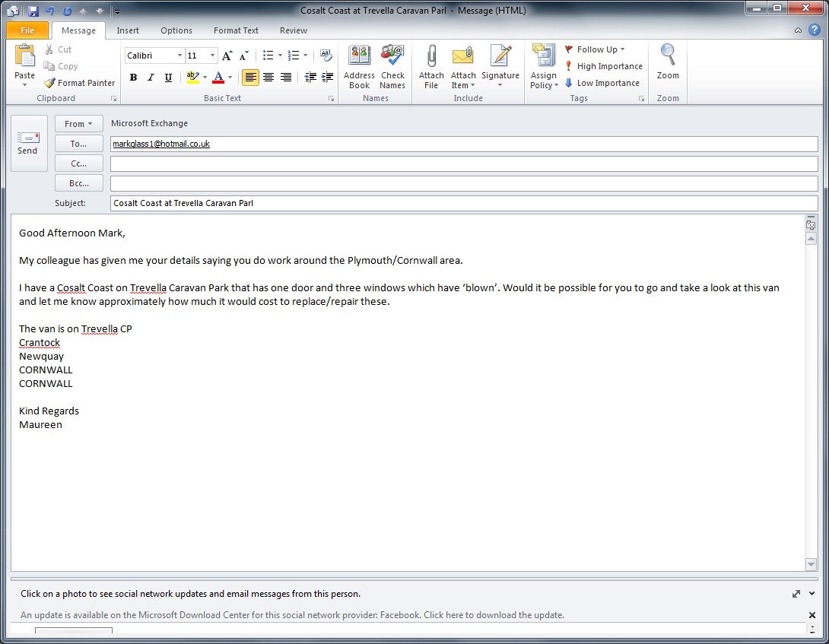Click the Paste clipboard icon

tap(24, 56)
